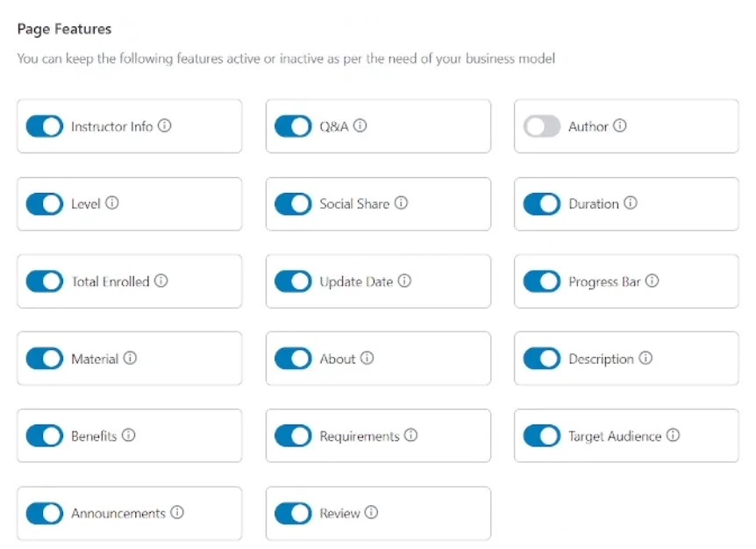
Task: Click the Announcements info icon
Action: [178, 513]
